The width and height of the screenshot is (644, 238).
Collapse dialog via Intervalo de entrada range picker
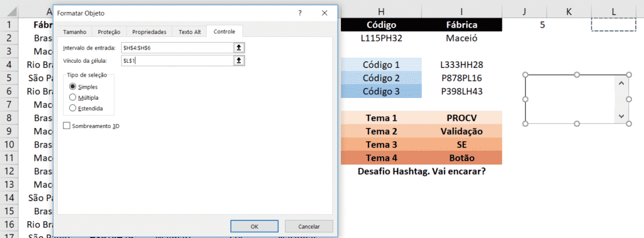pos(239,48)
